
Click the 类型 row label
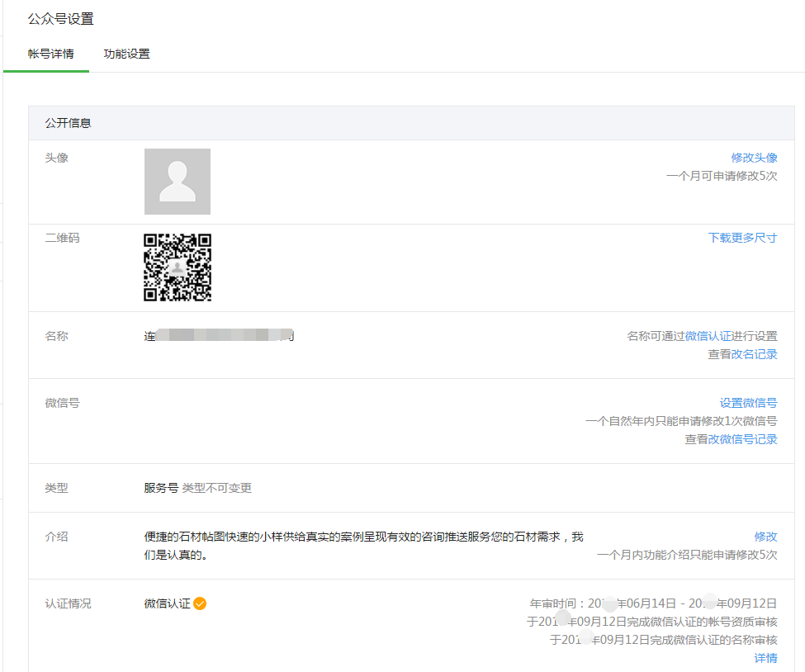tap(56, 488)
